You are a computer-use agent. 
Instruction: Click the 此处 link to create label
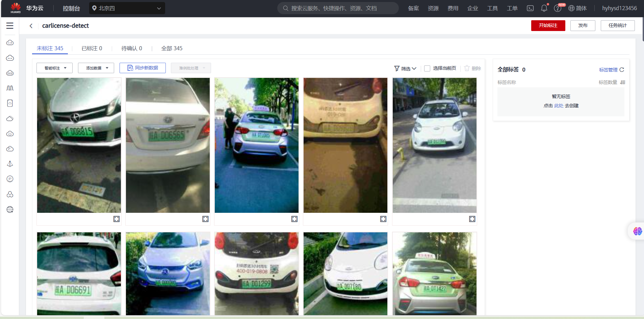pyautogui.click(x=559, y=106)
